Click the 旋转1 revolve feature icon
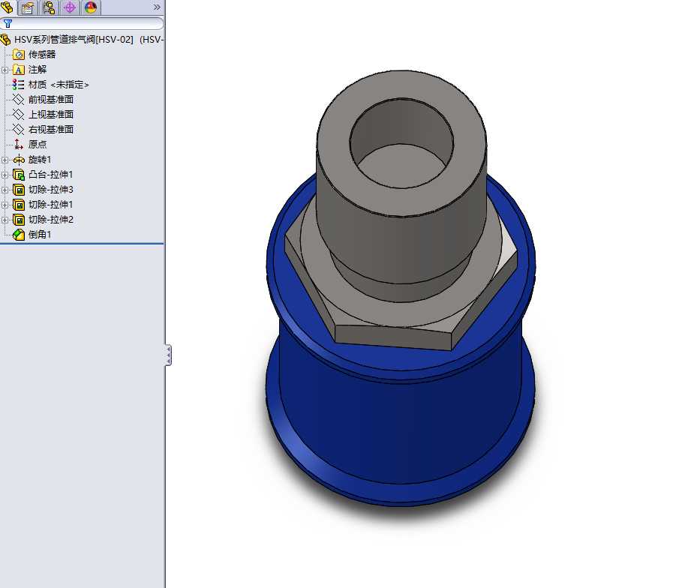Image resolution: width=700 pixels, height=588 pixels. tap(19, 160)
